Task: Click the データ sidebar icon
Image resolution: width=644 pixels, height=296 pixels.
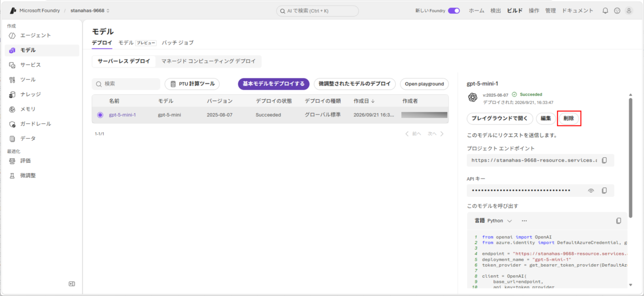Action: click(12, 138)
